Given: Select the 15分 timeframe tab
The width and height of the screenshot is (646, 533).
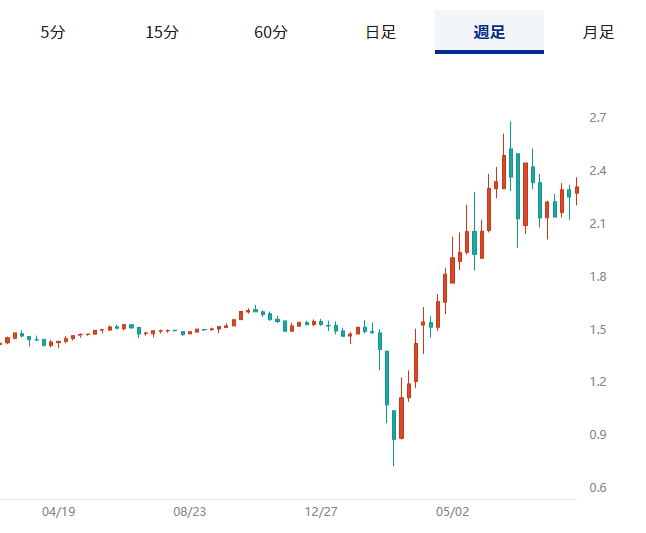Looking at the screenshot, I should (162, 32).
